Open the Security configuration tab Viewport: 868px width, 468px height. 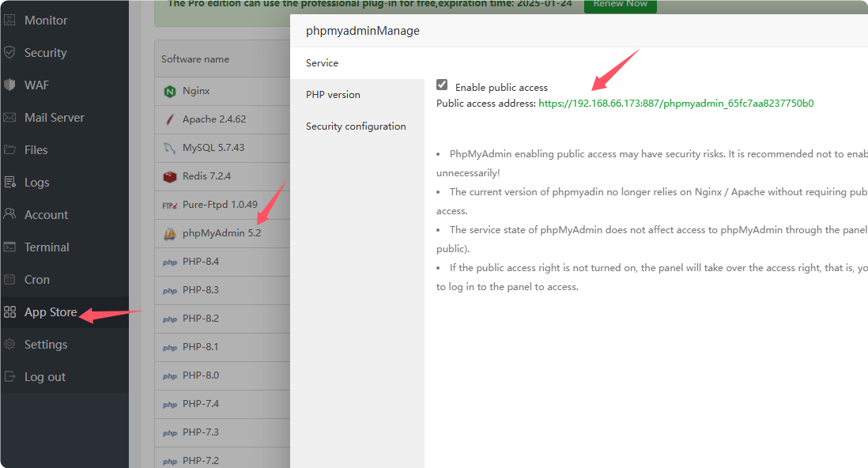pyautogui.click(x=357, y=126)
